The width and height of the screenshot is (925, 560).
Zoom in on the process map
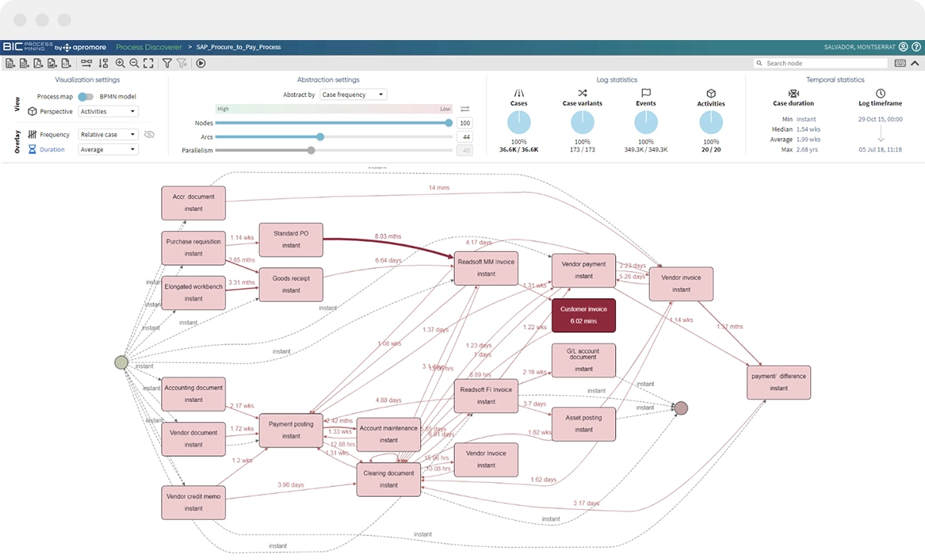[x=120, y=63]
